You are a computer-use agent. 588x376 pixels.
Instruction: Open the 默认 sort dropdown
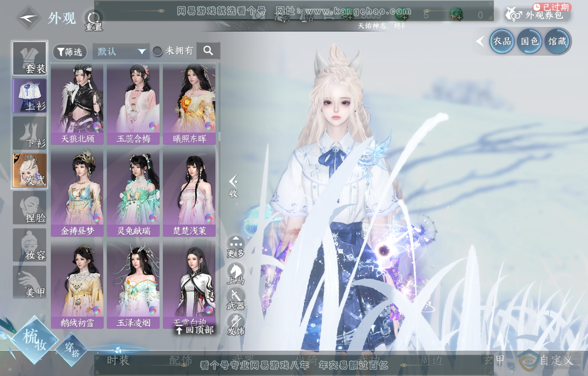[121, 52]
